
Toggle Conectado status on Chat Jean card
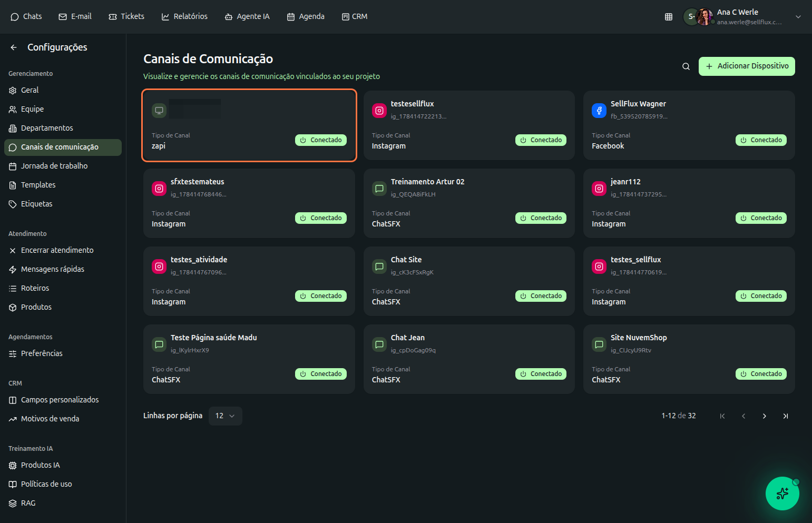tap(541, 374)
